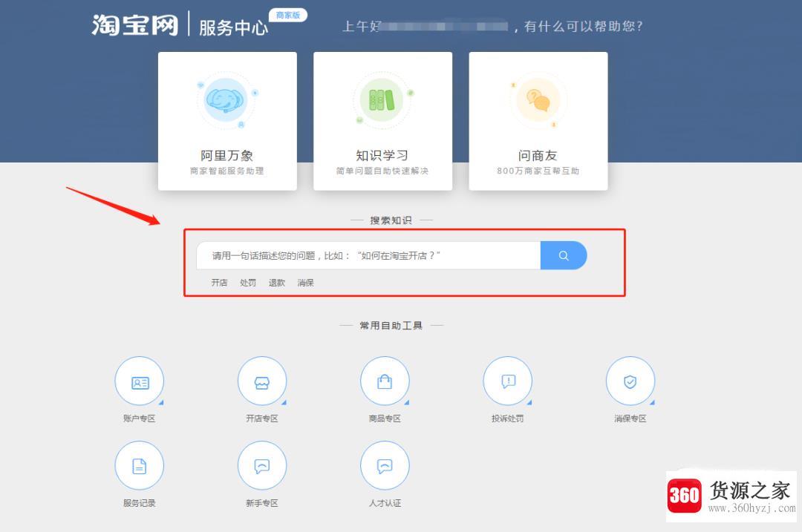Click the 问商友 card title
Image resolution: width=802 pixels, height=532 pixels.
(x=538, y=155)
